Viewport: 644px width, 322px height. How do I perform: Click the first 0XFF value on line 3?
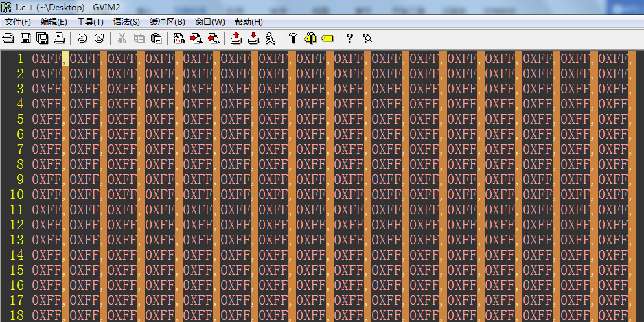click(x=47, y=89)
